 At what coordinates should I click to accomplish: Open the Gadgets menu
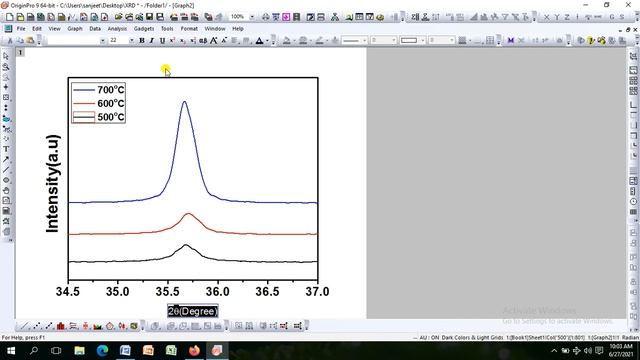(144, 29)
